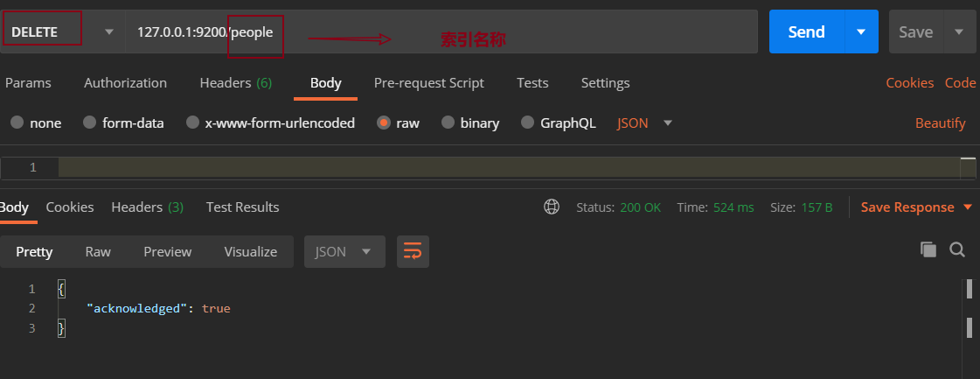Open the request JSON format dropdown

pyautogui.click(x=644, y=123)
